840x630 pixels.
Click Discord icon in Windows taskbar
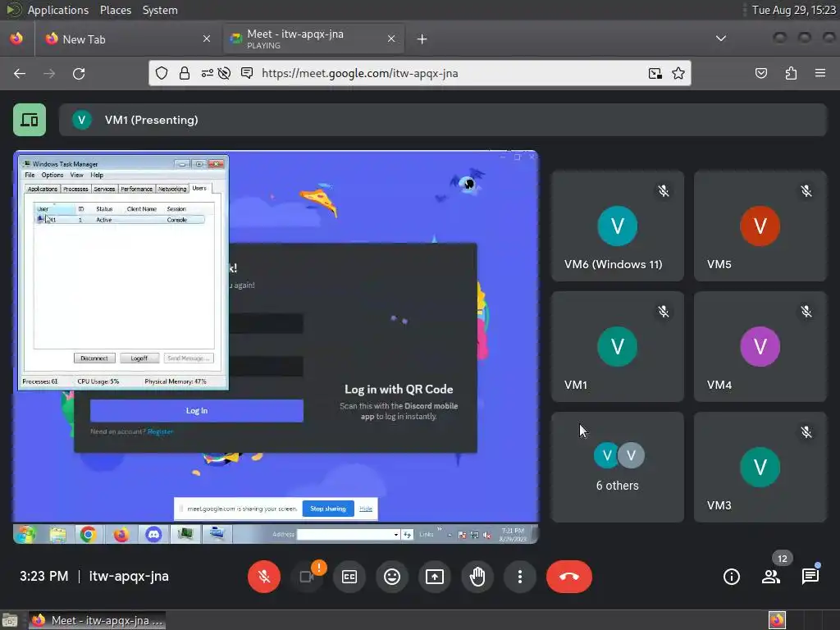(153, 535)
